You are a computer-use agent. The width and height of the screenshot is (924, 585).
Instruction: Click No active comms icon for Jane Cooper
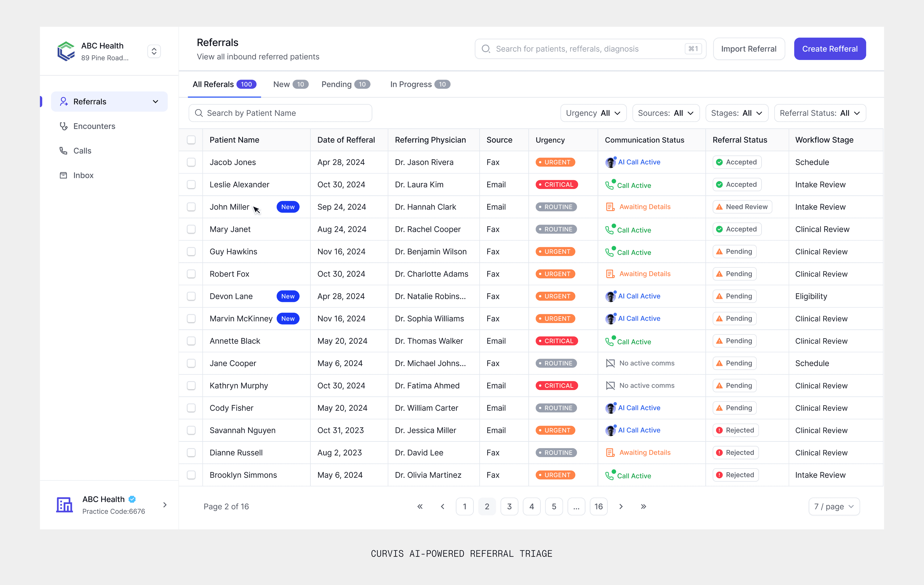point(610,363)
